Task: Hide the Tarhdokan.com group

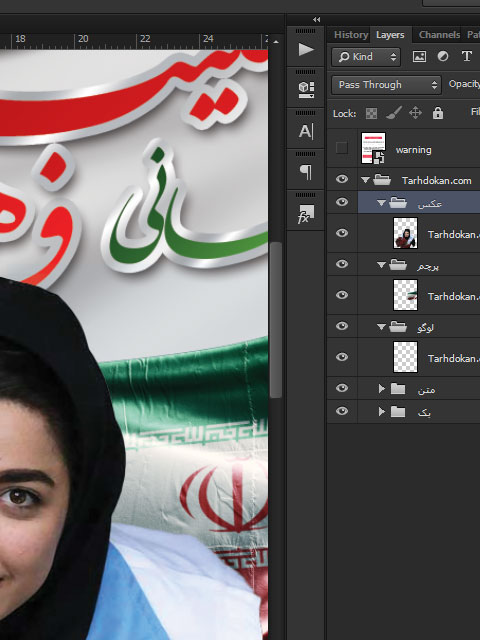Action: (342, 179)
